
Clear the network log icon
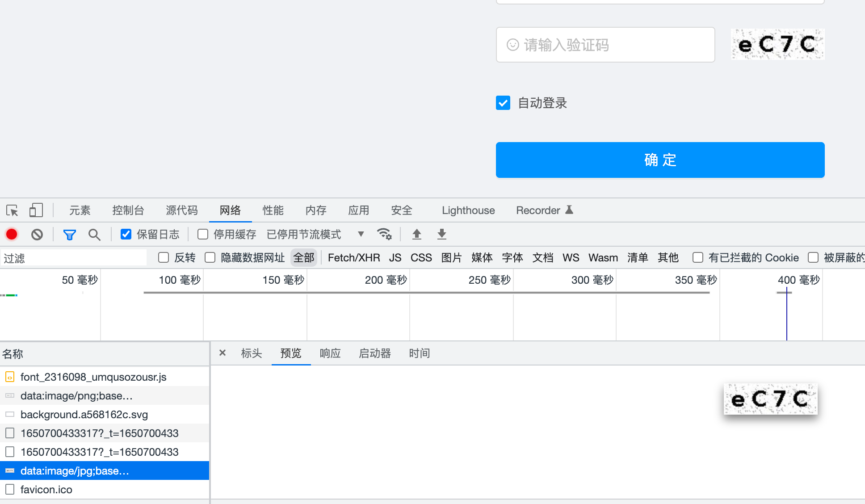point(37,234)
